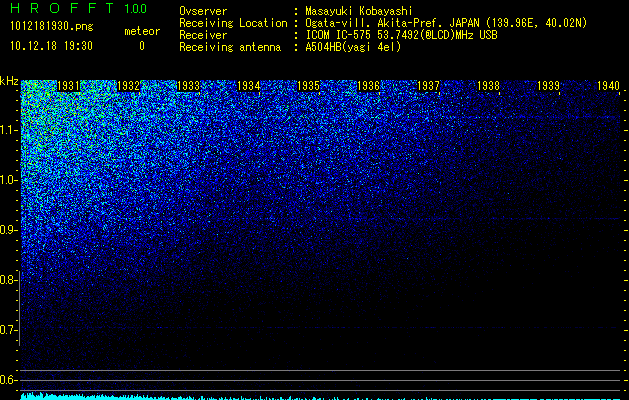Screen dimensions: 629x400
Task: Click the ICOM IC-575 53.7492 MHz receiver text
Action: [x=401, y=35]
